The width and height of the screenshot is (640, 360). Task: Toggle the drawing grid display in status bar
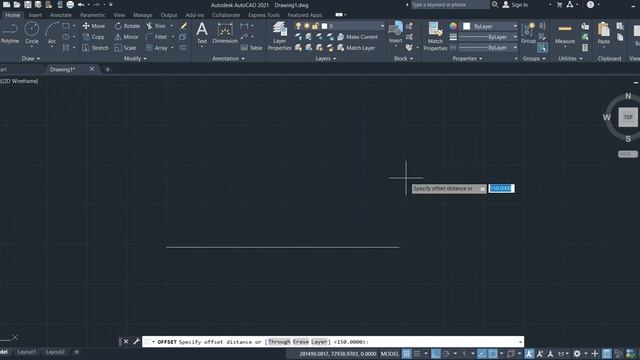pyautogui.click(x=407, y=353)
